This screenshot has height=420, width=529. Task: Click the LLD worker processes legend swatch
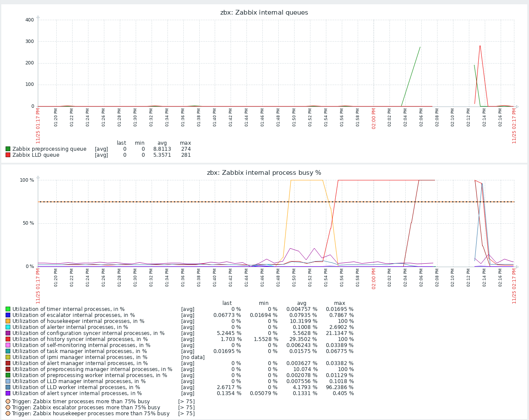[x=8, y=387]
